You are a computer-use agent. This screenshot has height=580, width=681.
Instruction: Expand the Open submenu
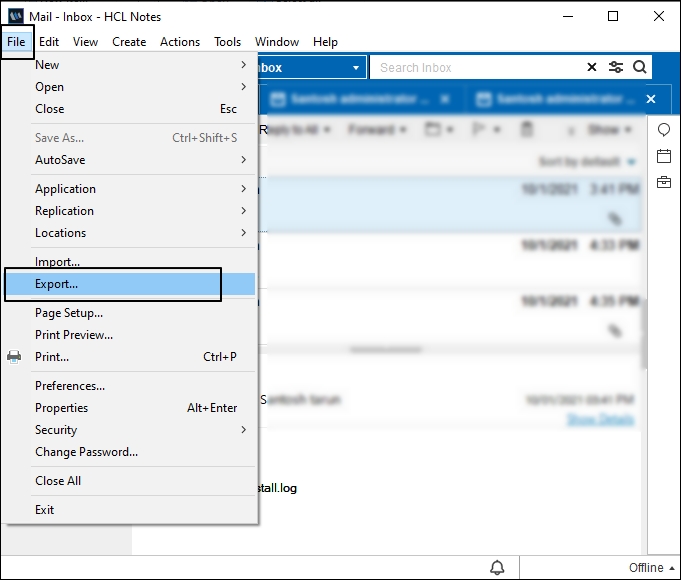pyautogui.click(x=143, y=87)
